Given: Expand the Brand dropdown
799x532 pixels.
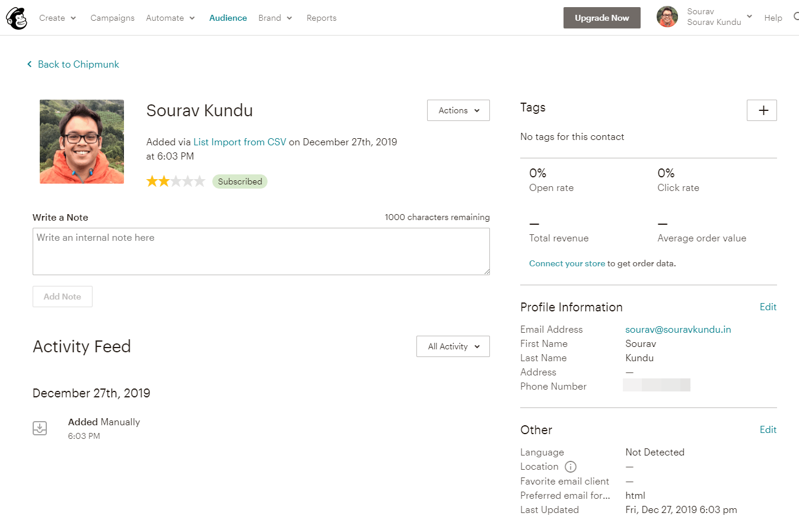Looking at the screenshot, I should click(275, 18).
